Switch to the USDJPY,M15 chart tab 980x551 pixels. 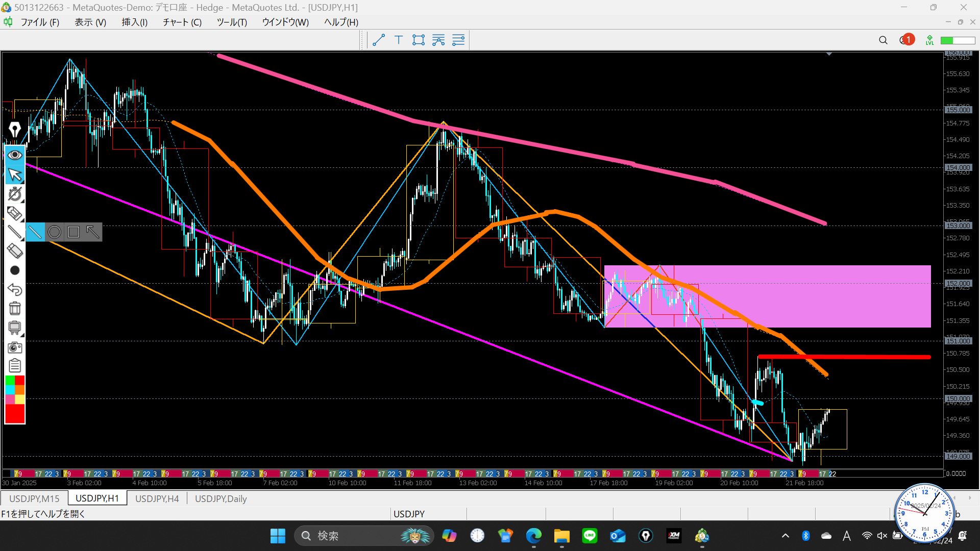coord(34,498)
